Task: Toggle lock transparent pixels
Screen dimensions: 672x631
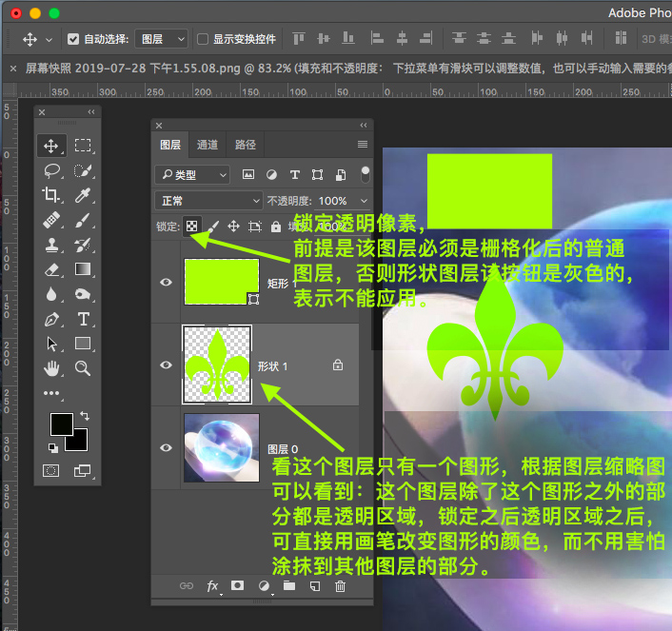Action: tap(191, 226)
